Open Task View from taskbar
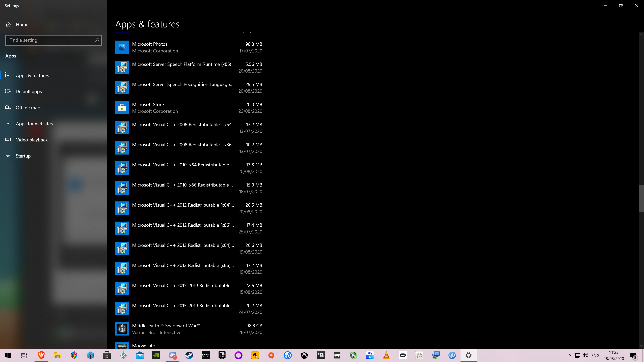The height and width of the screenshot is (362, 644). click(24, 355)
